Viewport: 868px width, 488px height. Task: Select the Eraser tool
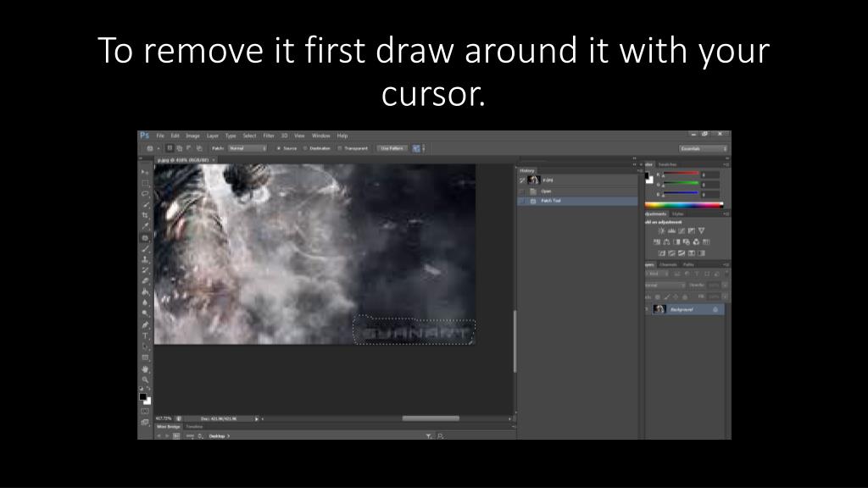coord(145,281)
